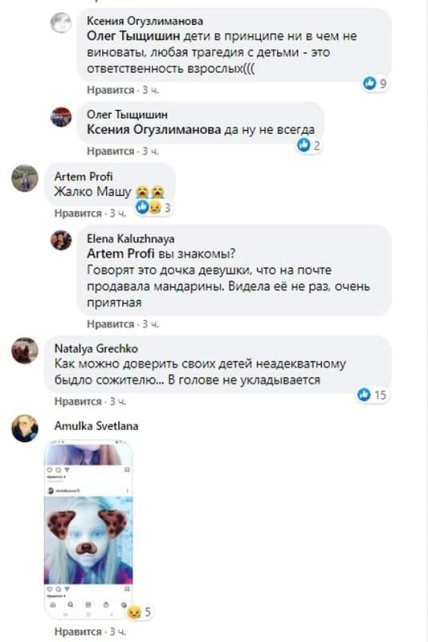The image size is (428, 642).
Task: Open Amulka Svetlana's profile picture
Action: [25, 428]
